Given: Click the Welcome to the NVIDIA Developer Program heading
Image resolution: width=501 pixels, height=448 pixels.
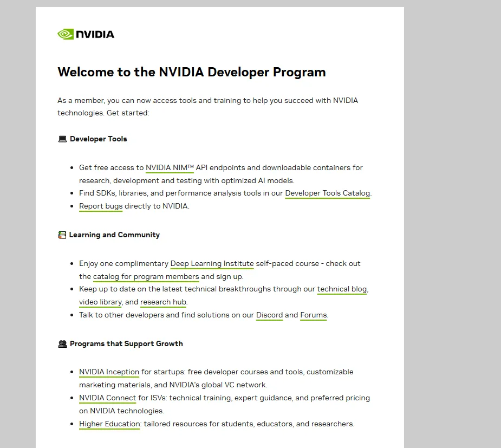Looking at the screenshot, I should 192,72.
